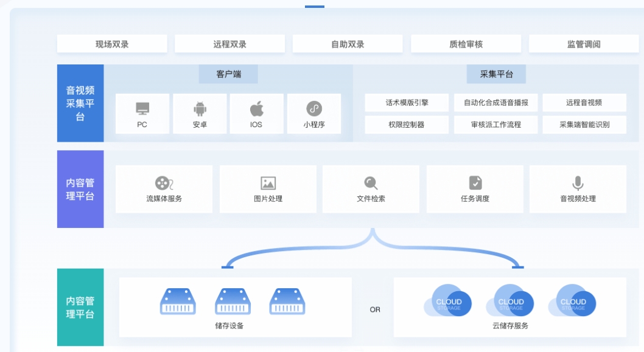The height and width of the screenshot is (352, 644).
Task: Select the 图片处理 picture icon
Action: pos(268,183)
